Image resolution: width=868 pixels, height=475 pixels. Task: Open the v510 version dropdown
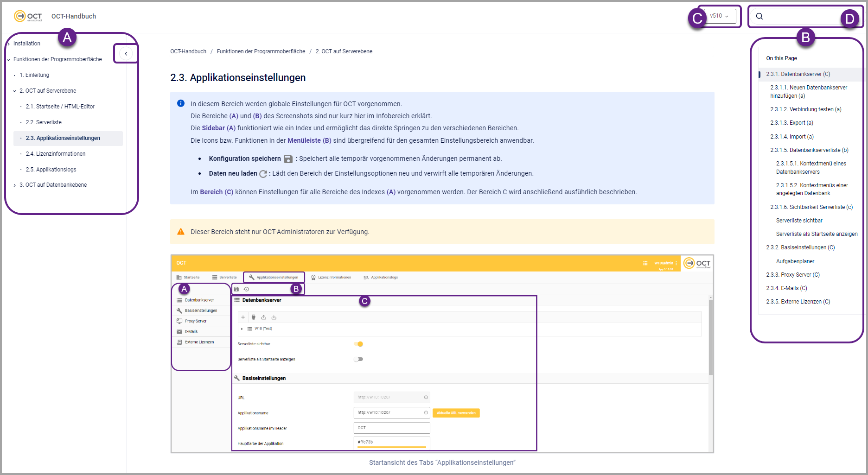click(720, 16)
